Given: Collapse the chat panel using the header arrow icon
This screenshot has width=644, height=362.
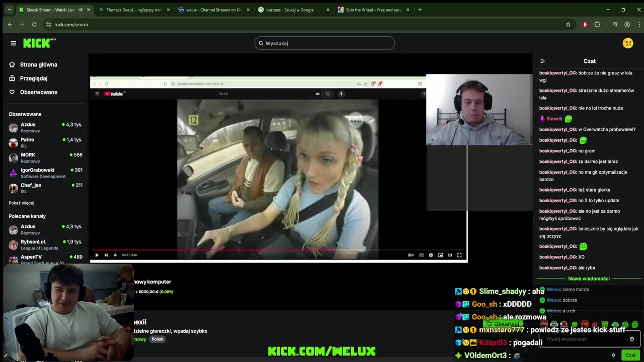Looking at the screenshot, I should pyautogui.click(x=542, y=61).
